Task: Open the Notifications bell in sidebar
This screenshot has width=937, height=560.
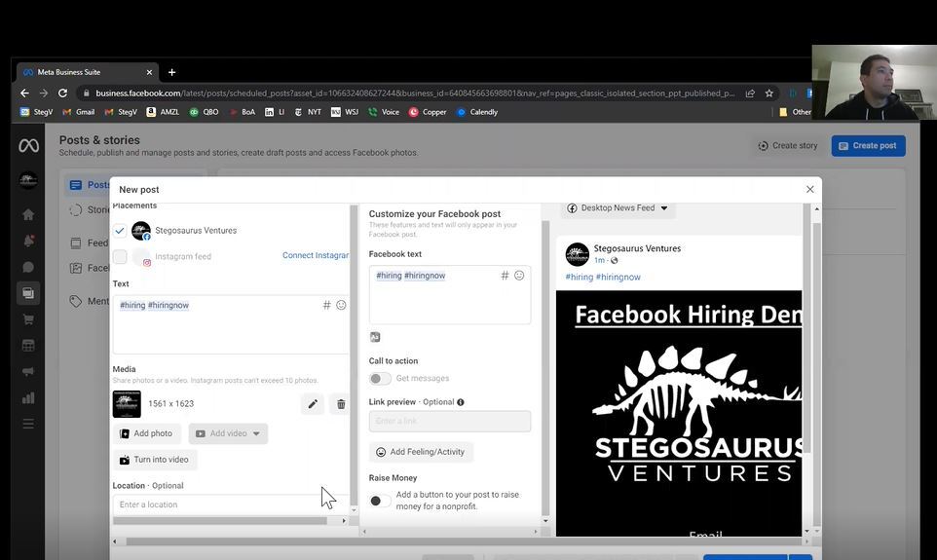Action: point(28,241)
